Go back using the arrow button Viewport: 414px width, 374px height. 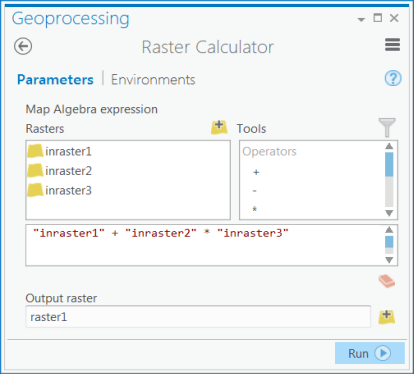point(23,46)
